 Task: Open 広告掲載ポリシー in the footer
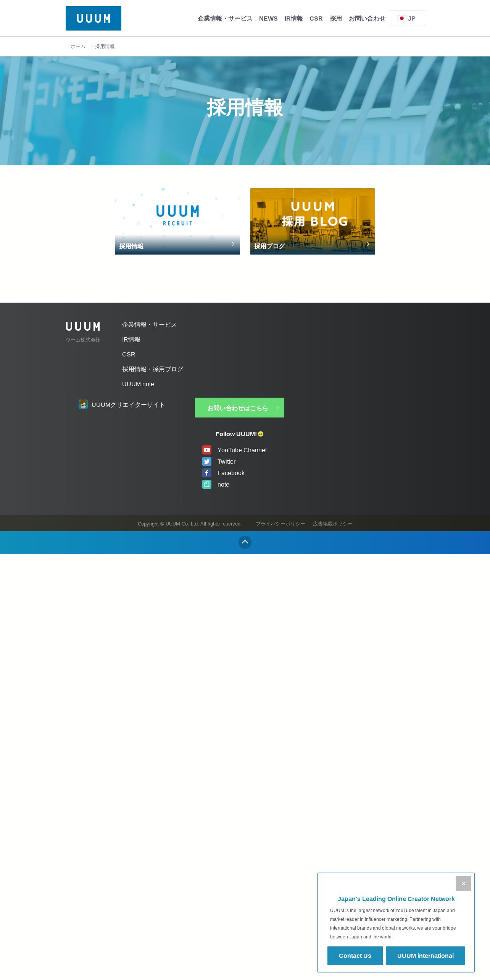(333, 524)
